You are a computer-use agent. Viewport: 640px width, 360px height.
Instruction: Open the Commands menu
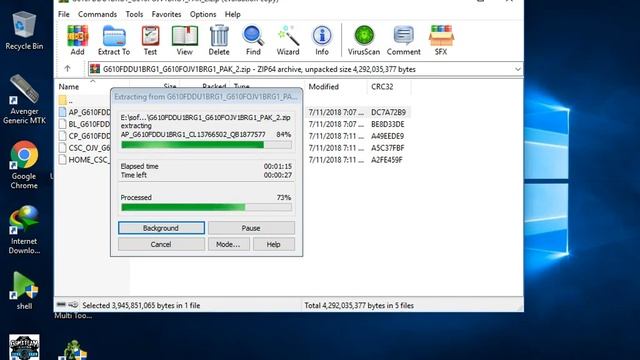point(98,14)
